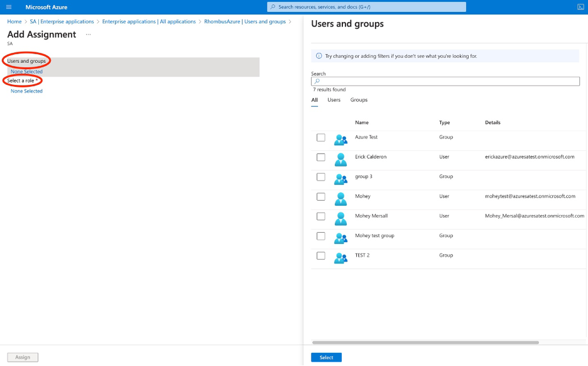Screen dimensions: 588x366
Task: Check the box for Erick Calderon
Action: (320, 157)
